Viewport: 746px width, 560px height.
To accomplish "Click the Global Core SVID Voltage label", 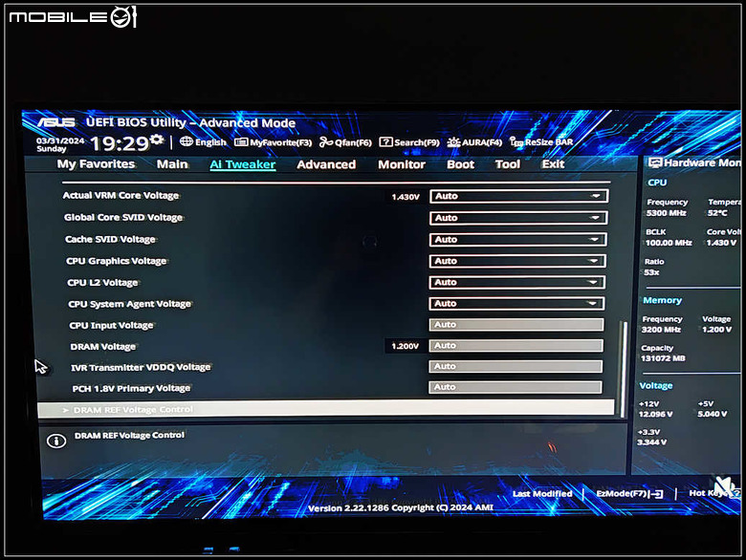I will click(123, 217).
